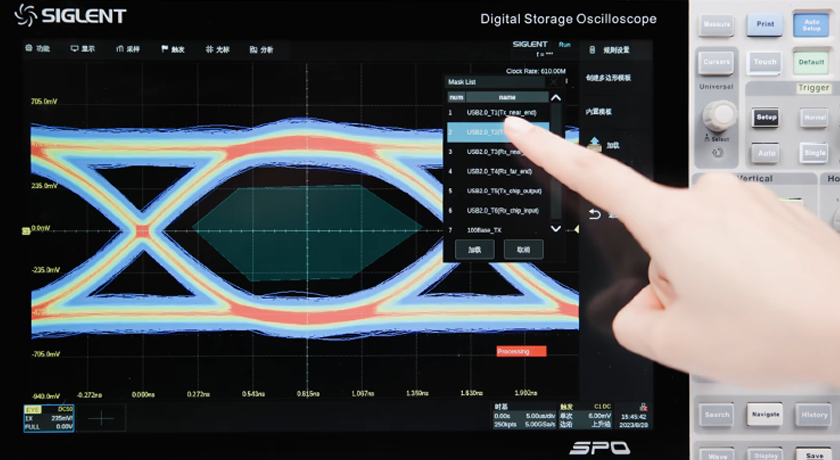840x460 pixels.
Task: Click the load mask icon in side panel
Action: pyautogui.click(x=594, y=145)
